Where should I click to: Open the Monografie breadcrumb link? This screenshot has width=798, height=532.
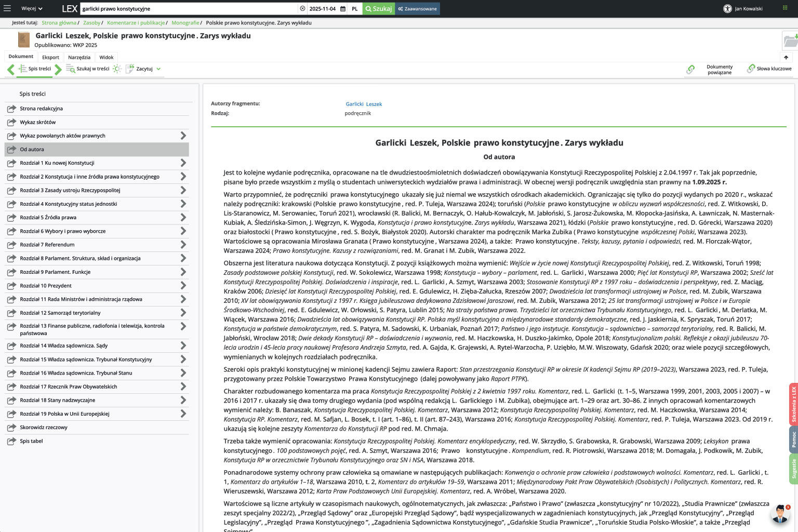(185, 23)
